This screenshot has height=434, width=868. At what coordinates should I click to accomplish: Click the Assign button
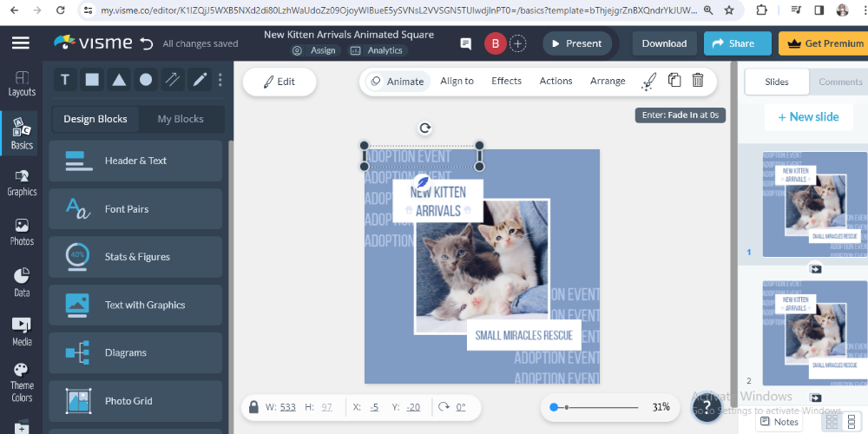point(314,50)
